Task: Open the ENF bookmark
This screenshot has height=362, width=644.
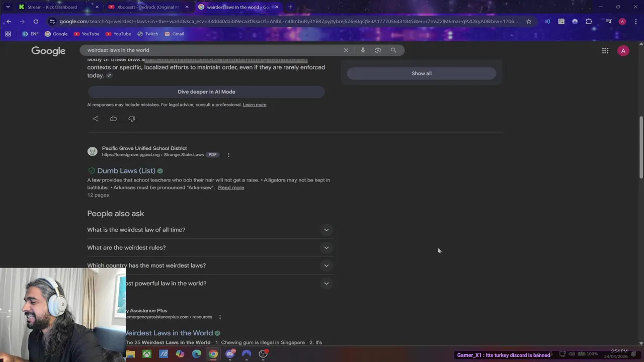Action: pyautogui.click(x=30, y=34)
